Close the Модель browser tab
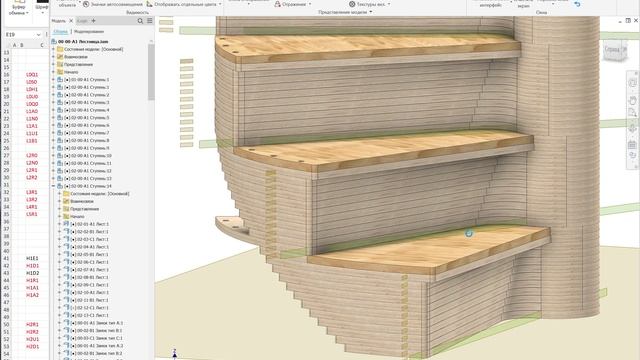The height and width of the screenshot is (360, 640). point(71,21)
